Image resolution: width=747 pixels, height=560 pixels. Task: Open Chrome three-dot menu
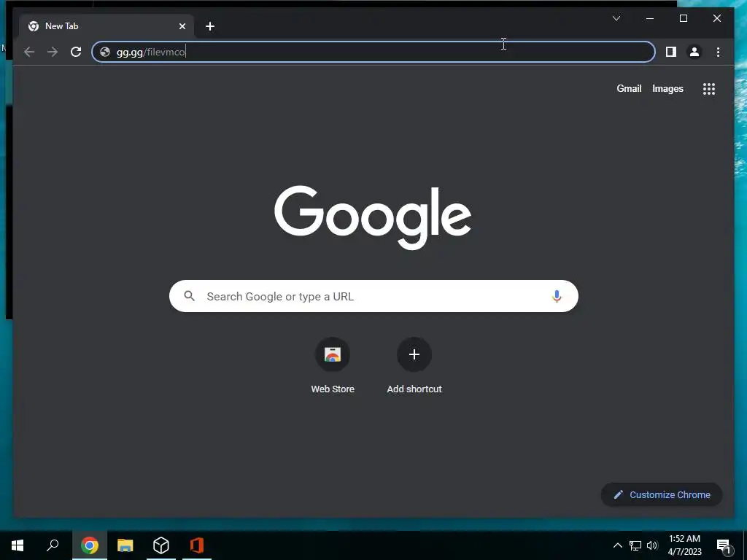[718, 52]
